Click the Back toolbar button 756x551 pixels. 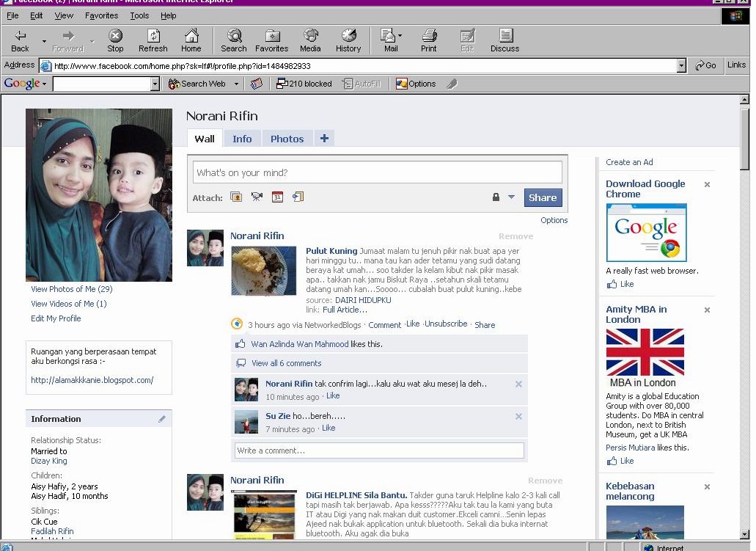(20, 40)
